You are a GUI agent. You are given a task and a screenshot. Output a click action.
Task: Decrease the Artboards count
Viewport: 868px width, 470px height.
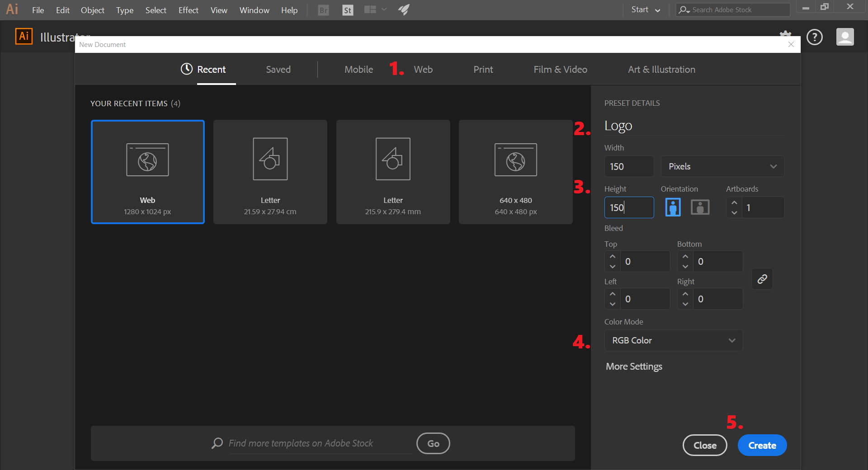pos(734,212)
